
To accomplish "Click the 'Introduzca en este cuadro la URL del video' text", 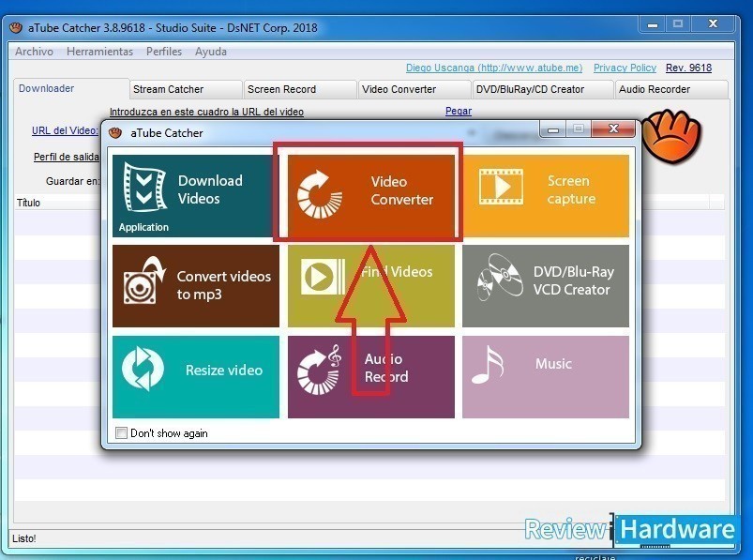I will coord(206,112).
